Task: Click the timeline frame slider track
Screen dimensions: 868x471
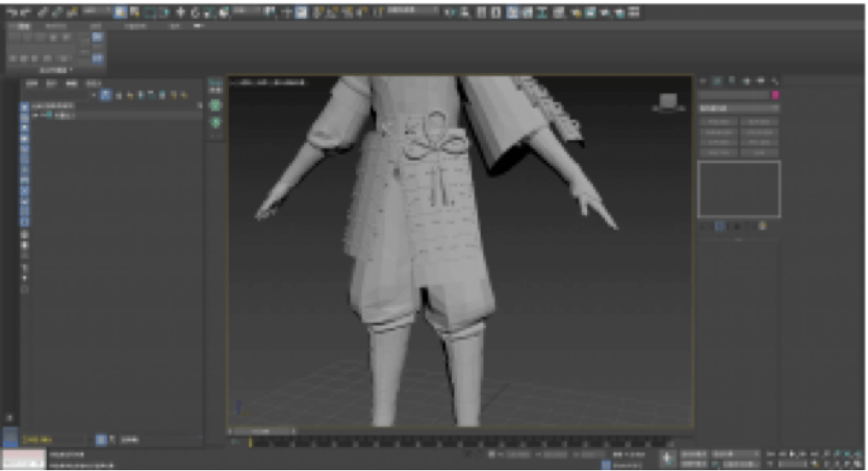Action: (460, 443)
